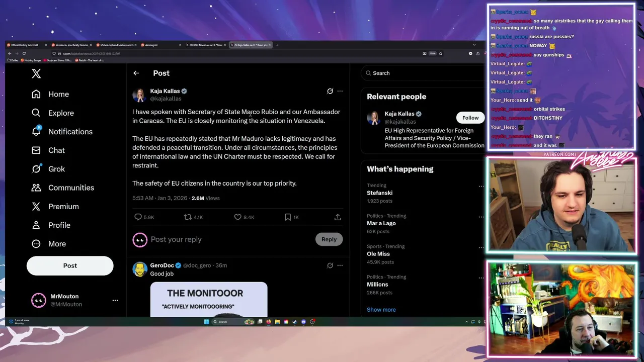Switch to the BNO News Live on X tab

point(205,45)
